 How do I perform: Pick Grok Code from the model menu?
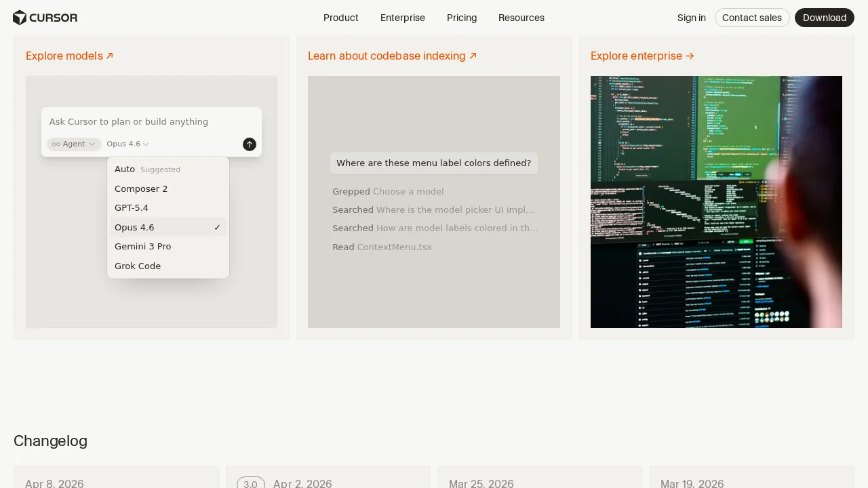click(138, 266)
